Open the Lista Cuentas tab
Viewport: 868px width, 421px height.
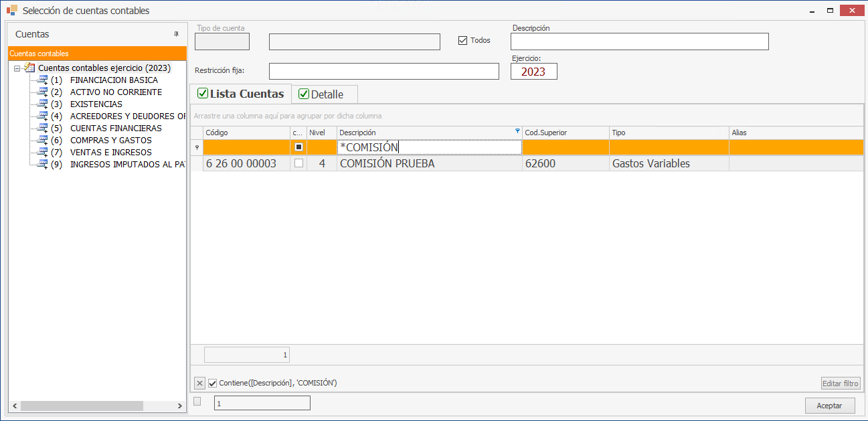[x=241, y=94]
